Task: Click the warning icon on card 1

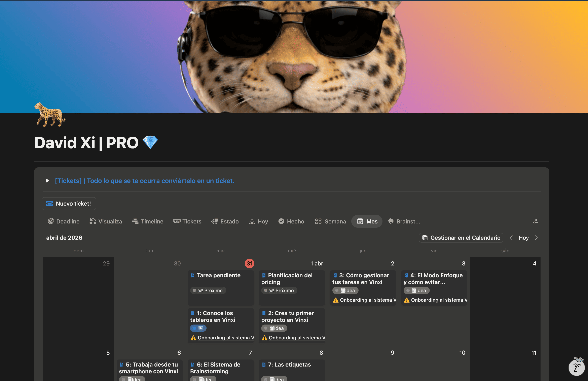Action: 193,338
